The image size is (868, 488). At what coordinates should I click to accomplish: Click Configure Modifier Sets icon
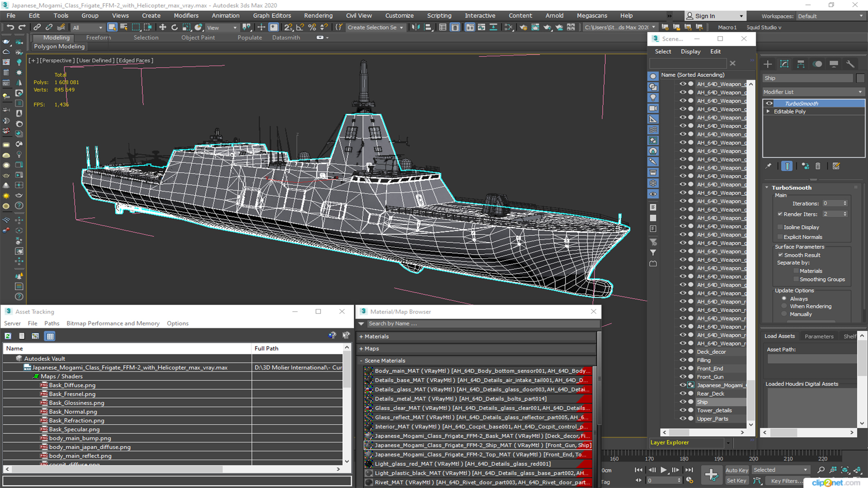(836, 166)
